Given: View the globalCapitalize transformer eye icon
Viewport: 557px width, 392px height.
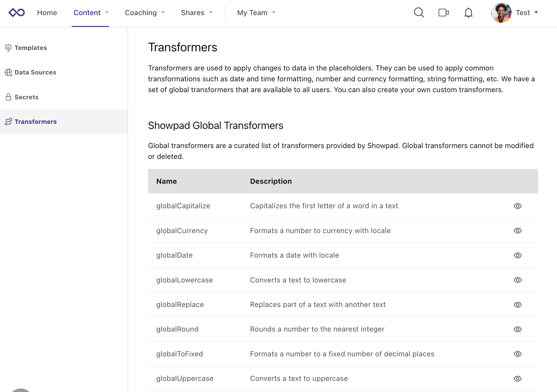Looking at the screenshot, I should (x=518, y=206).
